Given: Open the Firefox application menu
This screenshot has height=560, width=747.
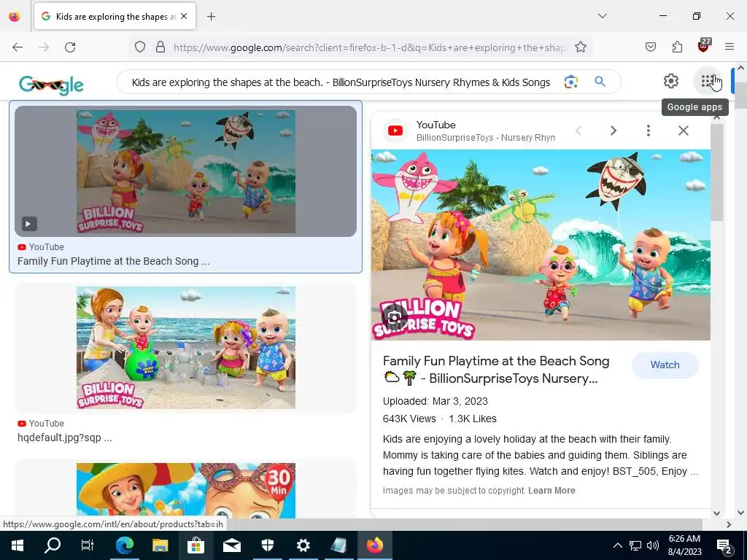Looking at the screenshot, I should [729, 47].
